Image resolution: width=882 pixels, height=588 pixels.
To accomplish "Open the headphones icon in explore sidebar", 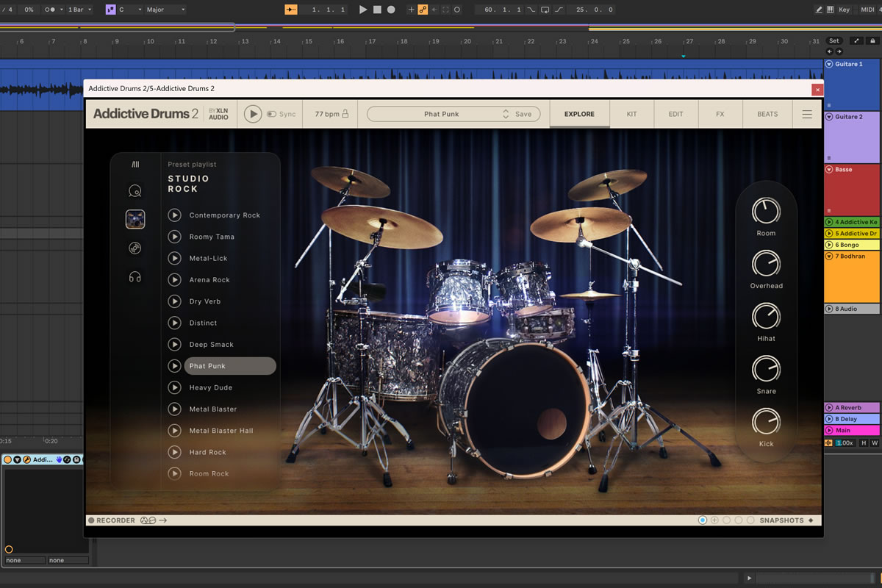I will pyautogui.click(x=135, y=277).
